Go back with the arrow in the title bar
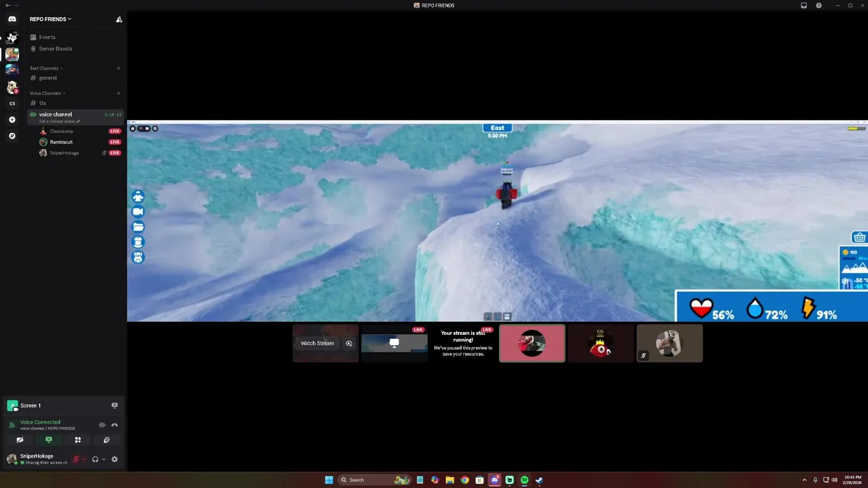 [x=7, y=5]
